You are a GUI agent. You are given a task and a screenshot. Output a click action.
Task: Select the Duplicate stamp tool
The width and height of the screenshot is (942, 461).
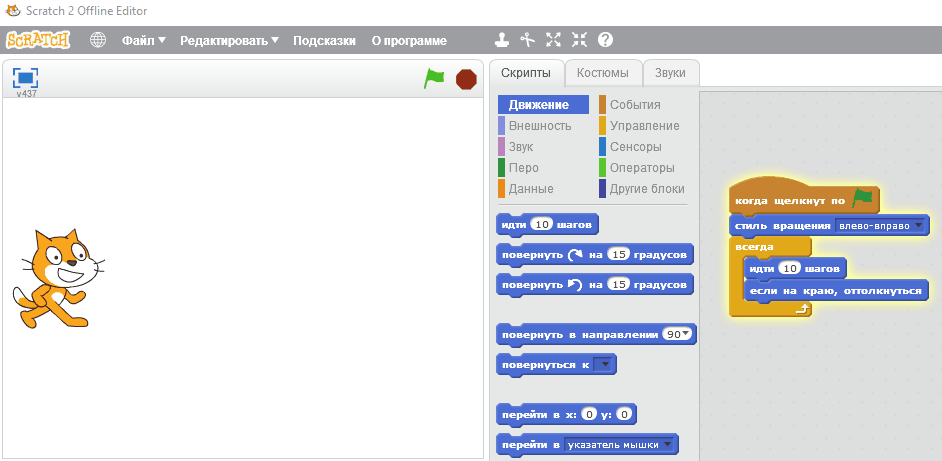(x=503, y=41)
